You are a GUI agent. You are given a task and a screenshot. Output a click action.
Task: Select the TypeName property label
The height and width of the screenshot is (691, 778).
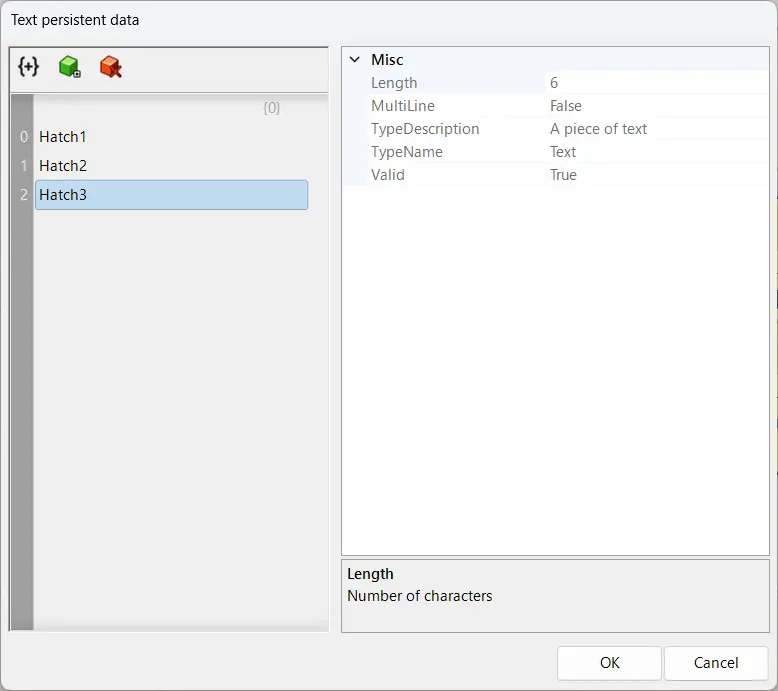pos(407,152)
